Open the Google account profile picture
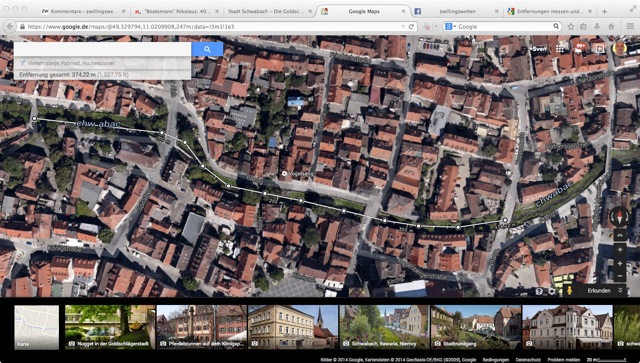Image resolution: width=640 pixels, height=363 pixels. (x=620, y=49)
